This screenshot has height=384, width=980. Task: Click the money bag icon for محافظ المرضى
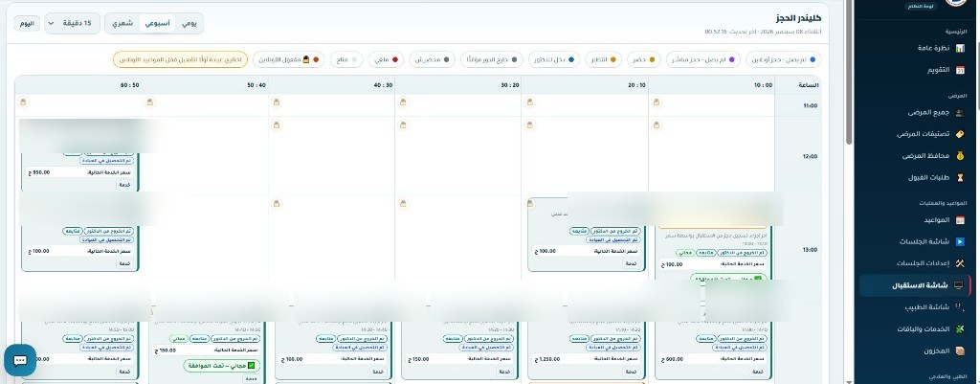(960, 156)
